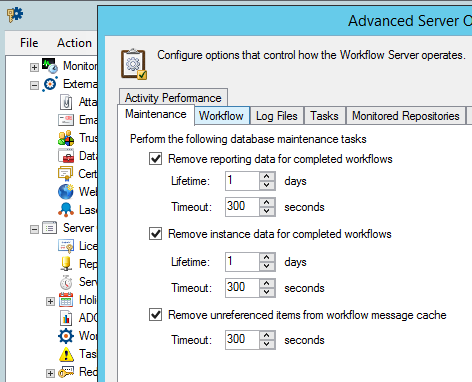
Task: Open the File menu
Action: 29,43
